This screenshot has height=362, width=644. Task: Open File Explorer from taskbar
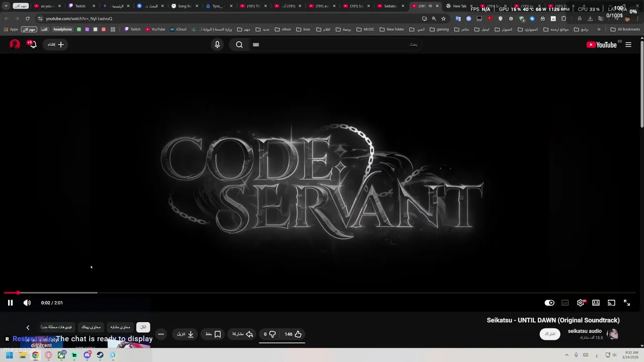tap(23, 355)
